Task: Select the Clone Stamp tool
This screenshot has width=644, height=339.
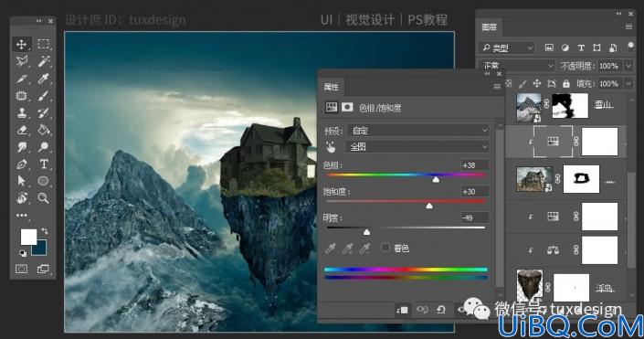Action: point(22,112)
